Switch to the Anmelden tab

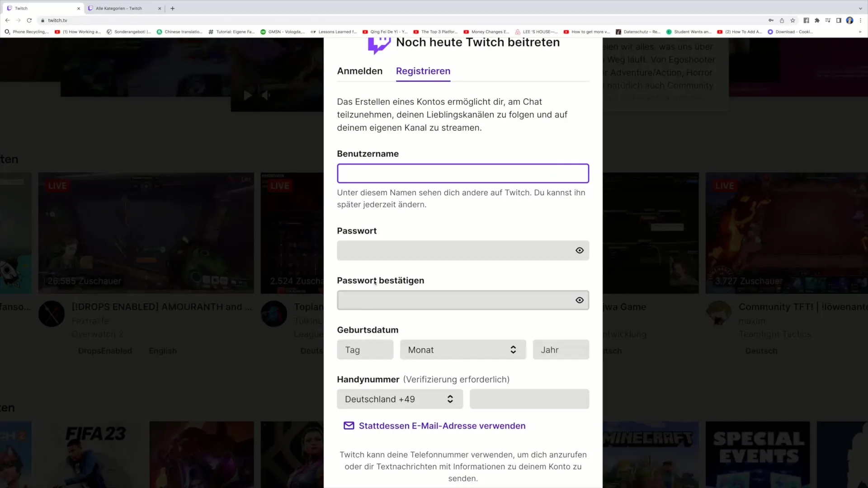(360, 71)
